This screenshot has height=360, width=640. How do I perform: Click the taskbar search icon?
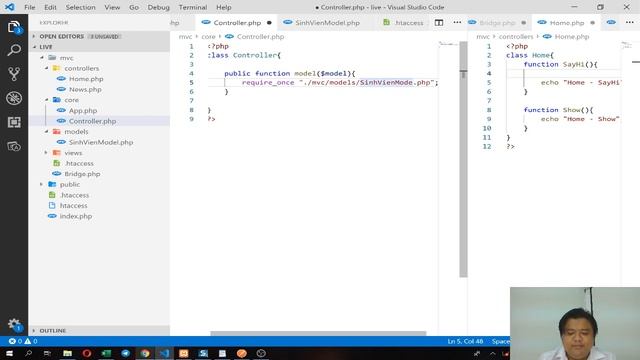pyautogui.click(x=28, y=353)
